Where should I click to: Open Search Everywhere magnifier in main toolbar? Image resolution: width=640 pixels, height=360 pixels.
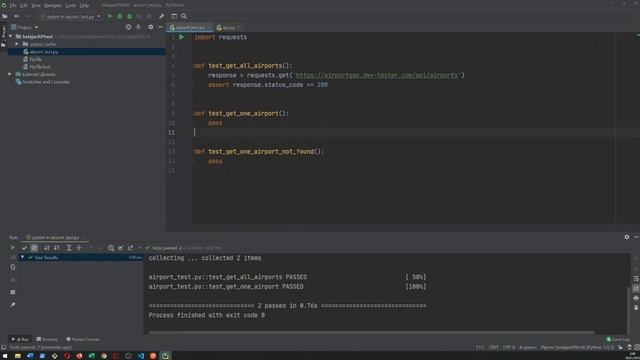(x=184, y=16)
